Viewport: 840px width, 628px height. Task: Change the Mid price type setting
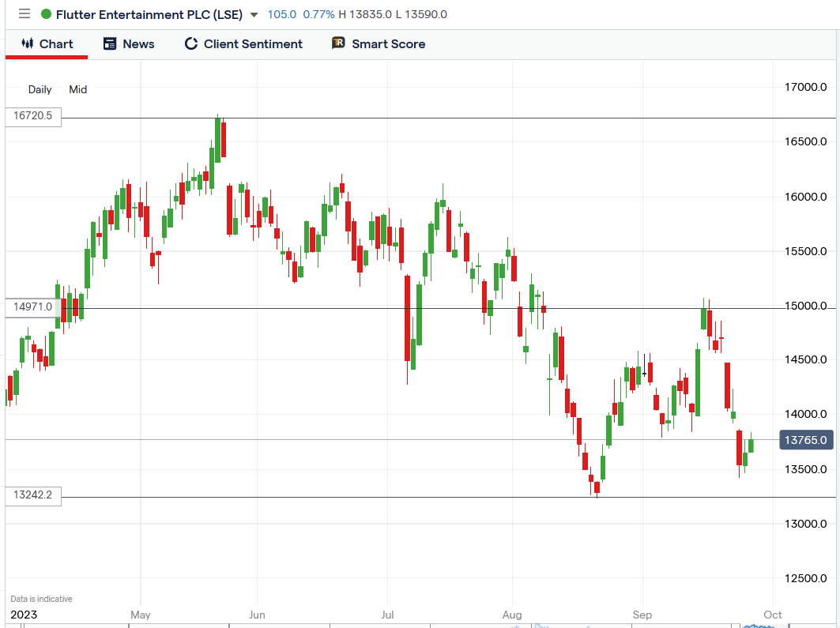[x=77, y=89]
